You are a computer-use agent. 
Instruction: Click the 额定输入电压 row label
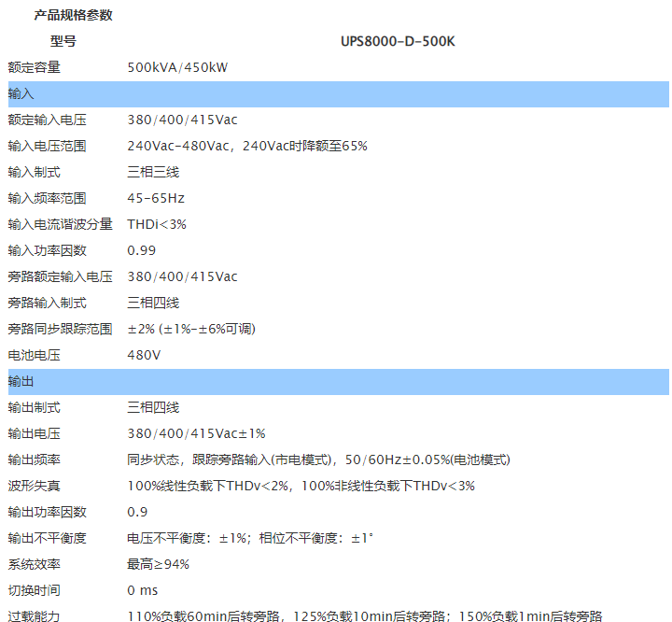47,120
